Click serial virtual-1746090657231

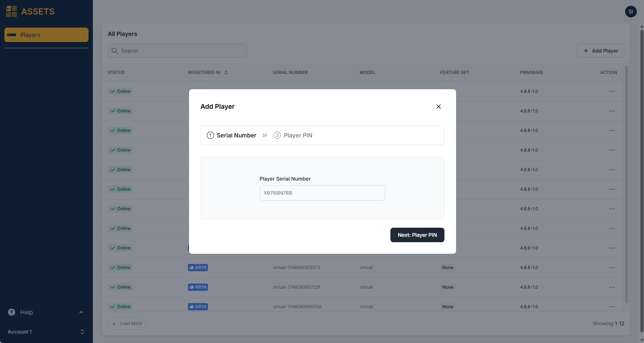coord(296,287)
